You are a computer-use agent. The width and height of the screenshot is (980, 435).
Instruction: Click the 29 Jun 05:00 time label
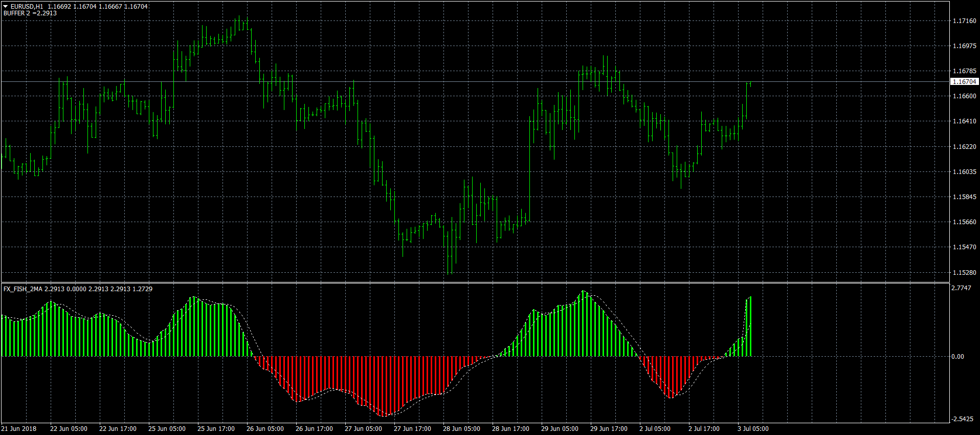pyautogui.click(x=560, y=429)
